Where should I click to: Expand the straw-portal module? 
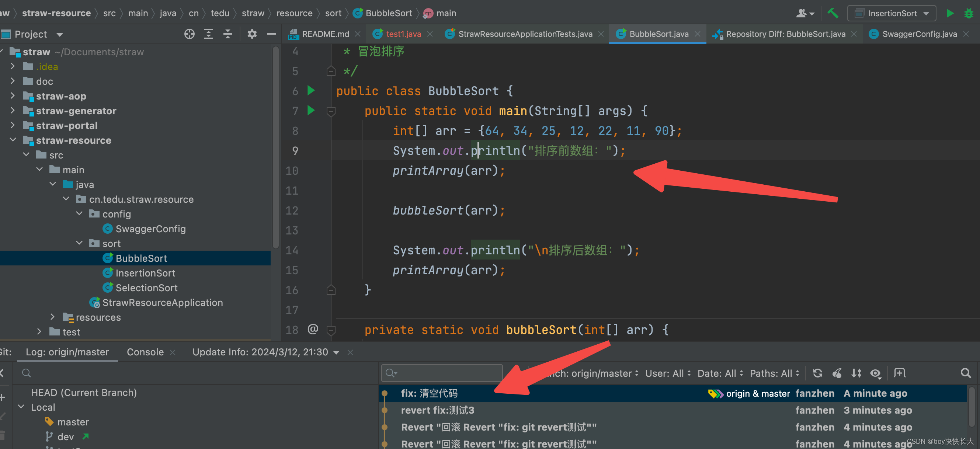(13, 125)
